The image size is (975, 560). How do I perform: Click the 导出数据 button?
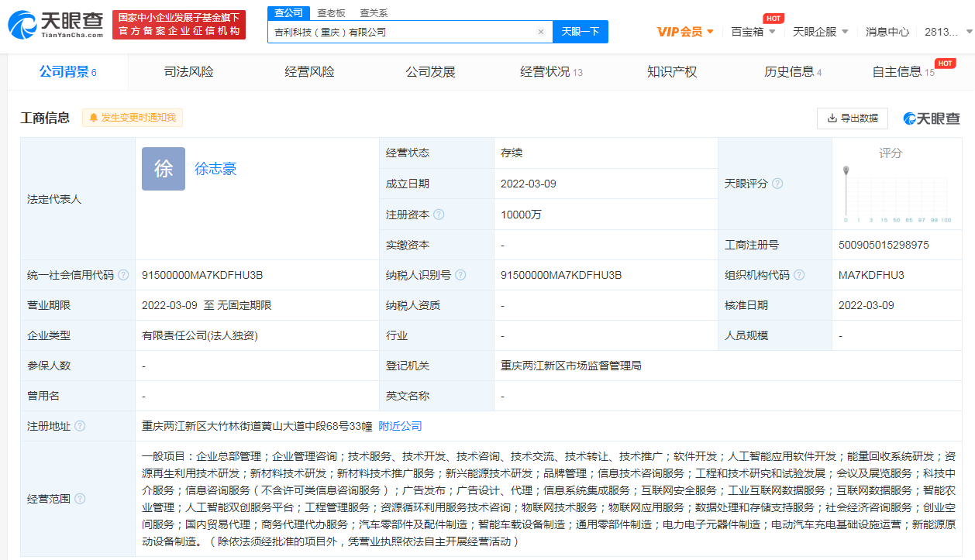853,119
